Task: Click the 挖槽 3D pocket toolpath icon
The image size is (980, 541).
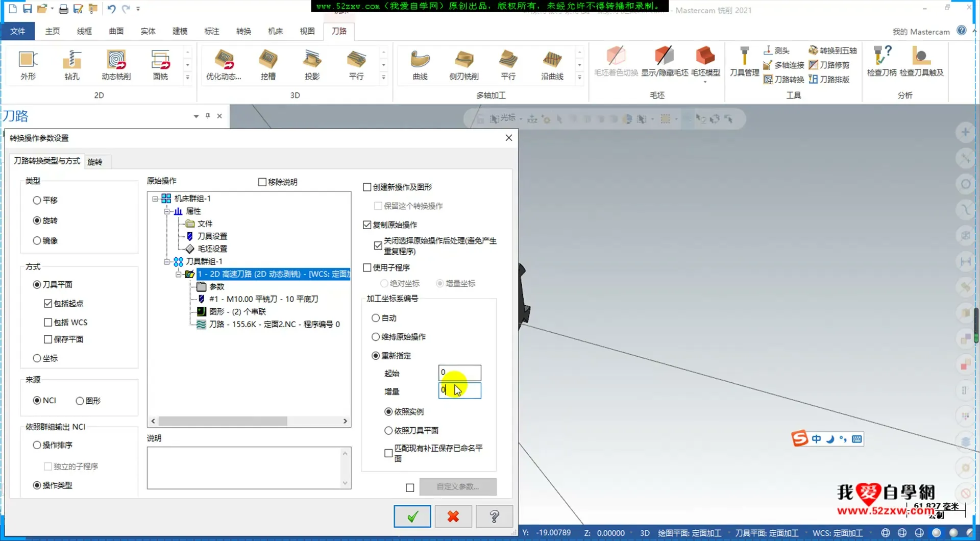Action: [x=267, y=64]
